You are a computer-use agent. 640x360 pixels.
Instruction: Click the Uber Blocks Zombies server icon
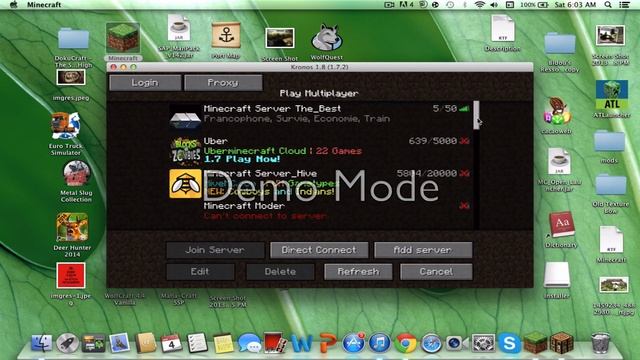[185, 151]
